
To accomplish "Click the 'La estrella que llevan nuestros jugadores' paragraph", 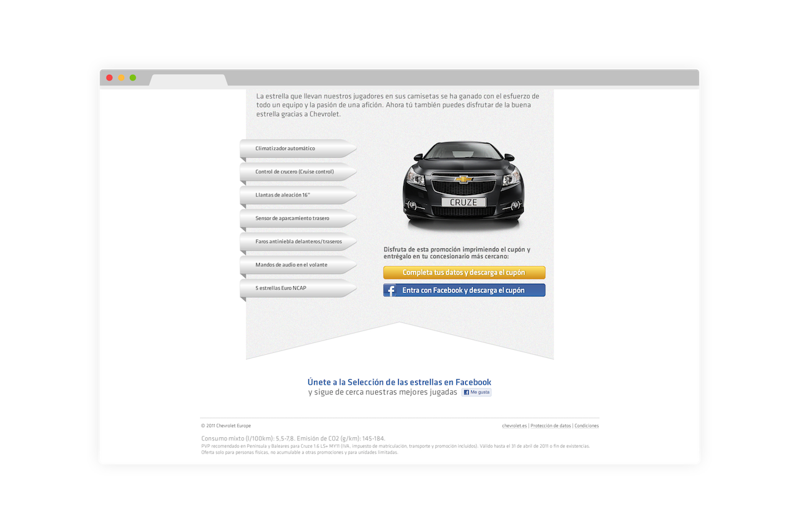I will pyautogui.click(x=398, y=105).
